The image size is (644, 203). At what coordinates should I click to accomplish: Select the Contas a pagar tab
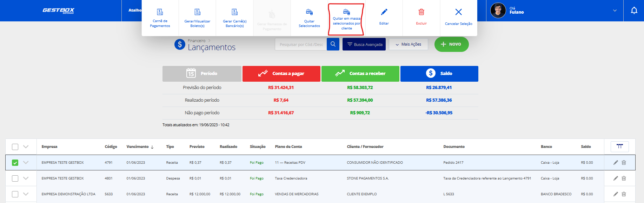point(281,74)
